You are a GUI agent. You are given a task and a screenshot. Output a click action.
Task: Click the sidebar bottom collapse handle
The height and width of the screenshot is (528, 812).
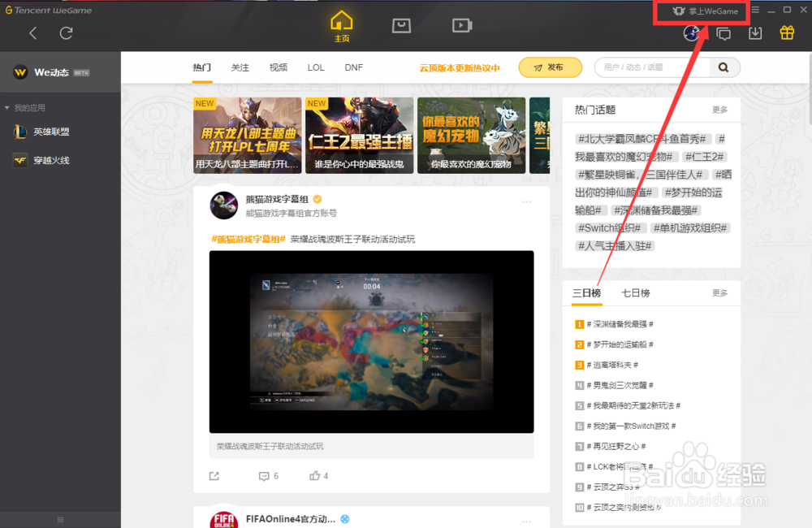[x=60, y=520]
